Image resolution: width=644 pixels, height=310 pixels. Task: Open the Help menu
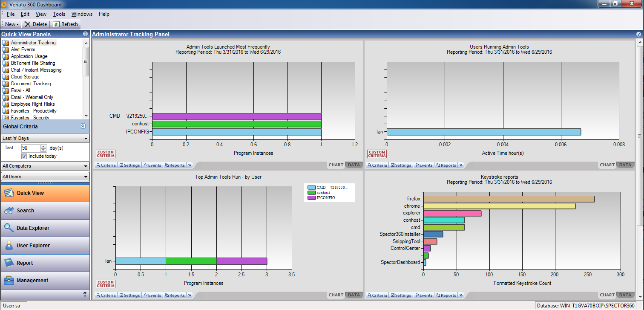tap(104, 14)
